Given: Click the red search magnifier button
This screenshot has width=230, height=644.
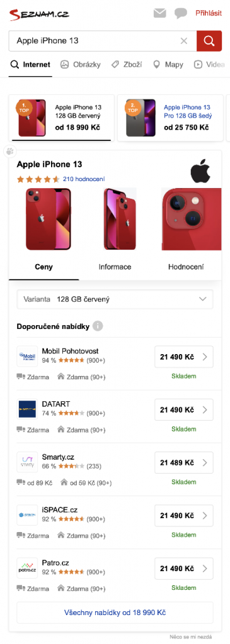Looking at the screenshot, I should point(209,41).
